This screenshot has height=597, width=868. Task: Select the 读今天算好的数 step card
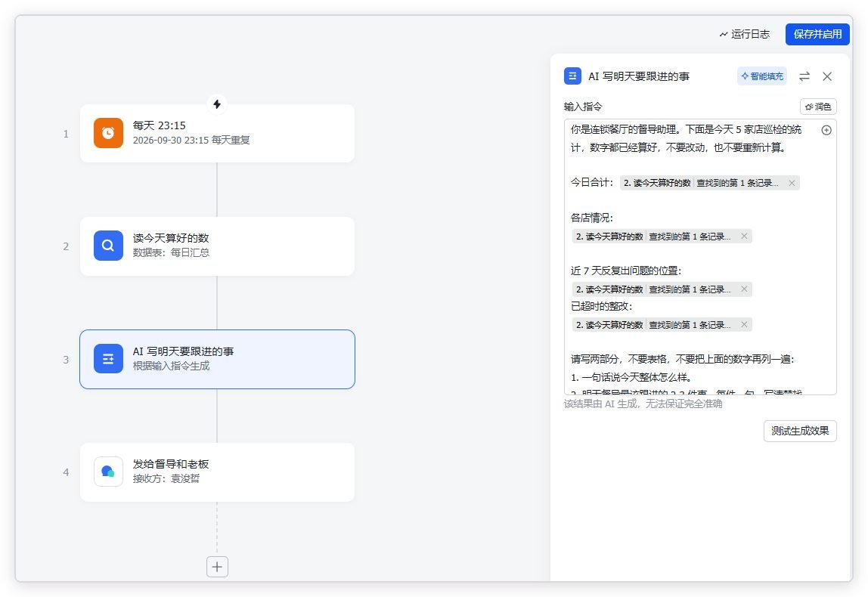217,246
